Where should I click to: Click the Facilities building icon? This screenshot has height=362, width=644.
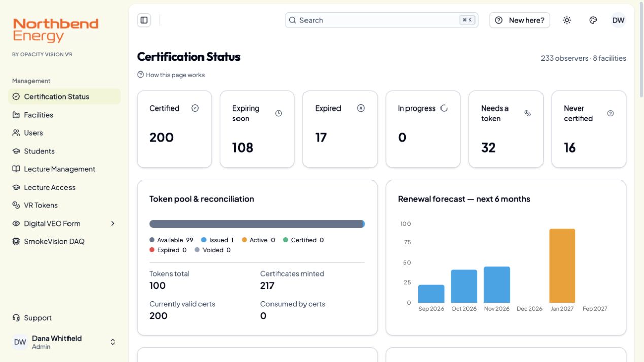16,115
